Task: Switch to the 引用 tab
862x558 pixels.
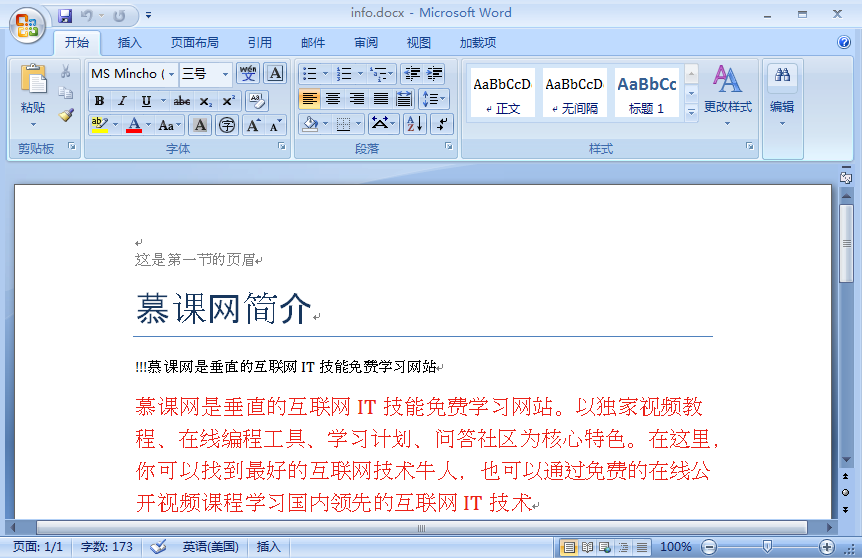Action: (x=259, y=42)
